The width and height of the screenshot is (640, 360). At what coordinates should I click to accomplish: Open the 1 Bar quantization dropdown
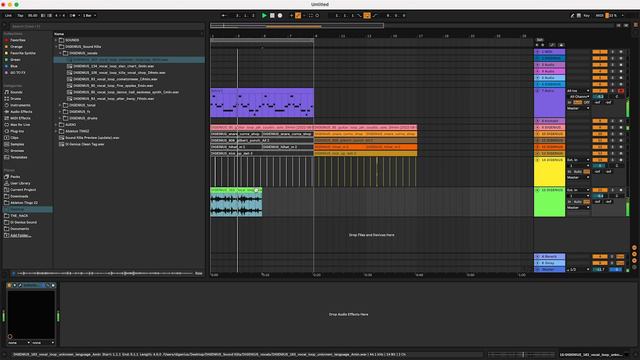click(90, 15)
